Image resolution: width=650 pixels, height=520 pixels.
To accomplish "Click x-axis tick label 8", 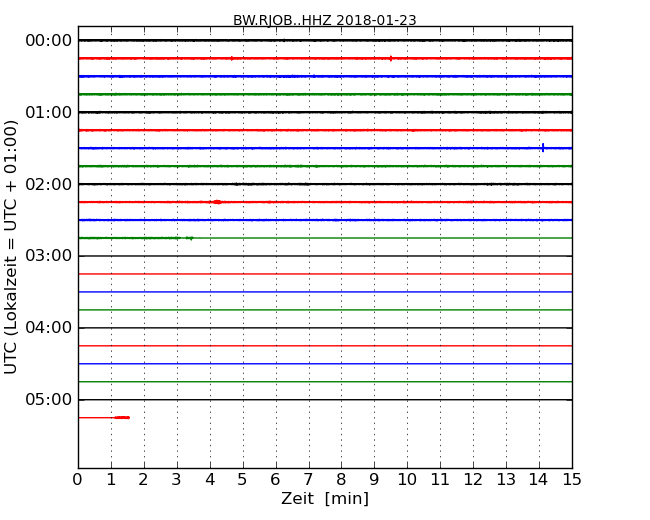I will click(x=341, y=479).
